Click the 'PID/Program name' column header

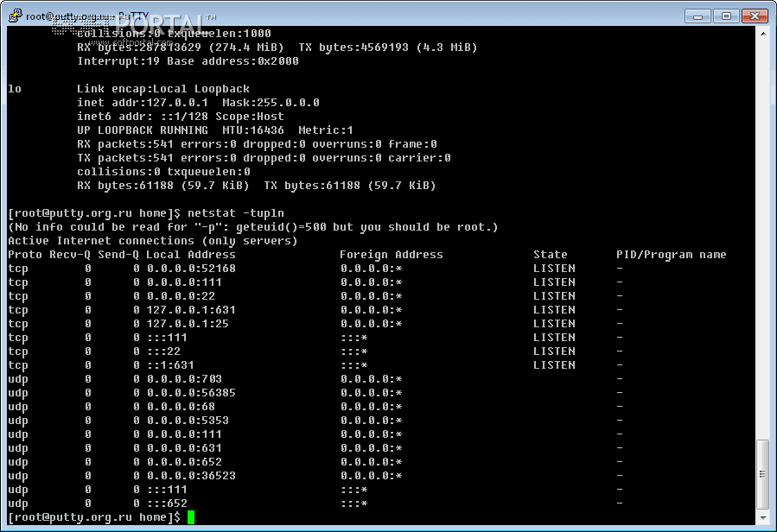672,255
